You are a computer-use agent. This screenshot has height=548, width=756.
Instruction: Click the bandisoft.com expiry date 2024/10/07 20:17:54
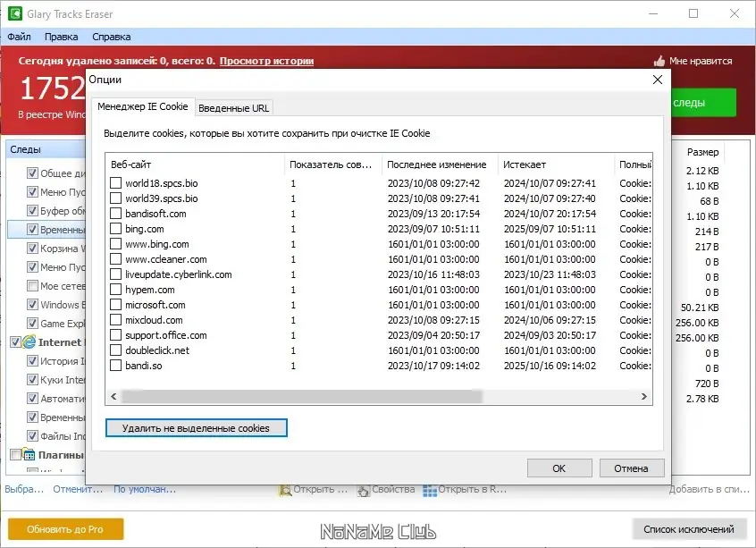point(550,214)
